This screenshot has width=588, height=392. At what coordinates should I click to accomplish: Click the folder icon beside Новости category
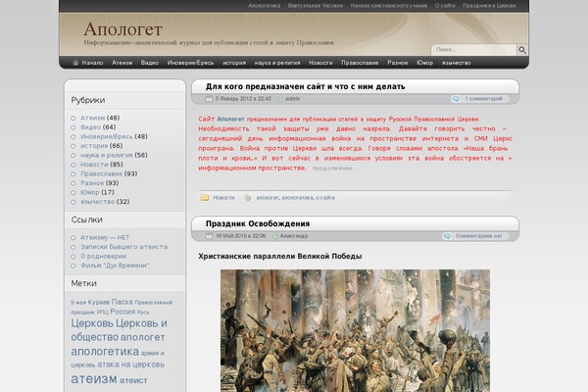[x=205, y=198]
